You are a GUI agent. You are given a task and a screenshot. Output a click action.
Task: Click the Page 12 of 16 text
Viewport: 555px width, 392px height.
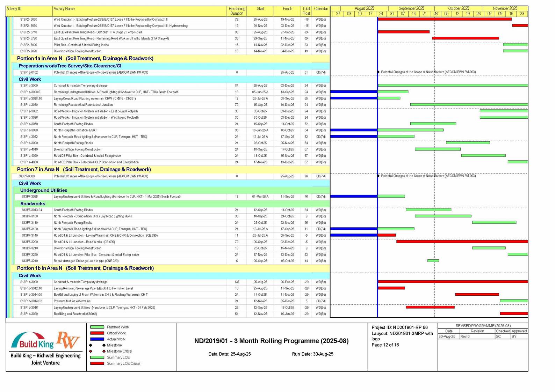click(385, 345)
